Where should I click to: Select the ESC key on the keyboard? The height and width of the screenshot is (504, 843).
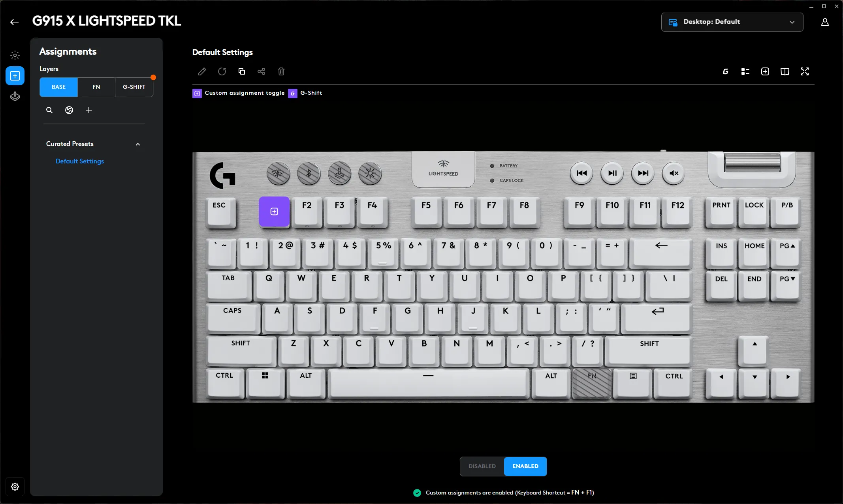221,212
